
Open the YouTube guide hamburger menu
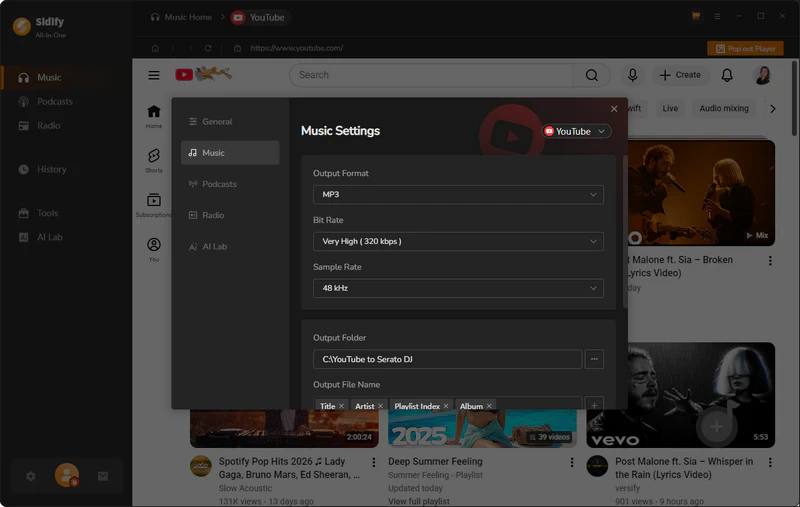coord(154,75)
